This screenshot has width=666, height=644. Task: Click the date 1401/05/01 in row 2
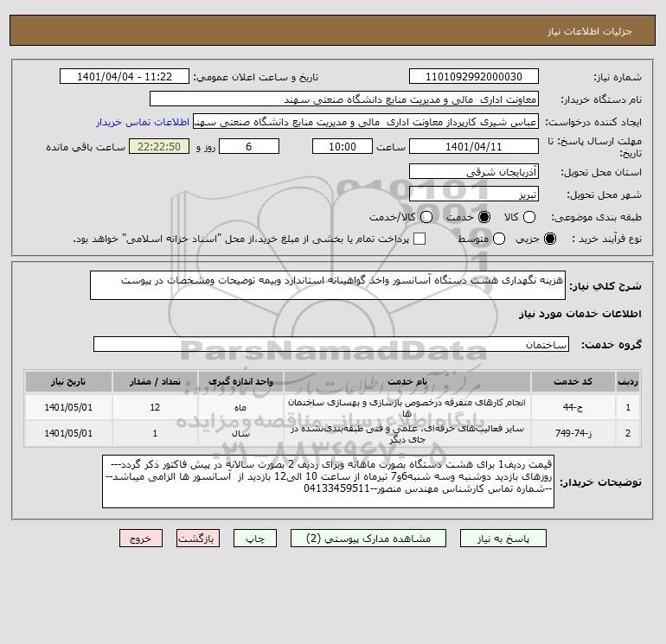coord(68,433)
